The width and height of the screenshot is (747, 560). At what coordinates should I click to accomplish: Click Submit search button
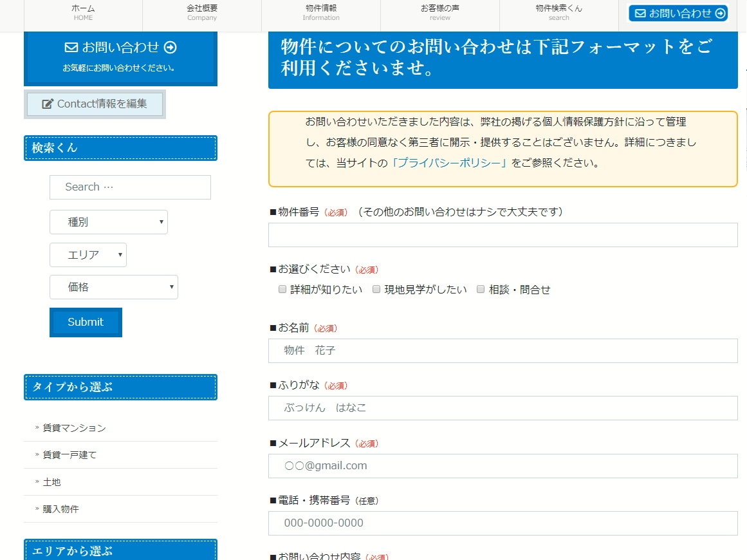point(86,322)
